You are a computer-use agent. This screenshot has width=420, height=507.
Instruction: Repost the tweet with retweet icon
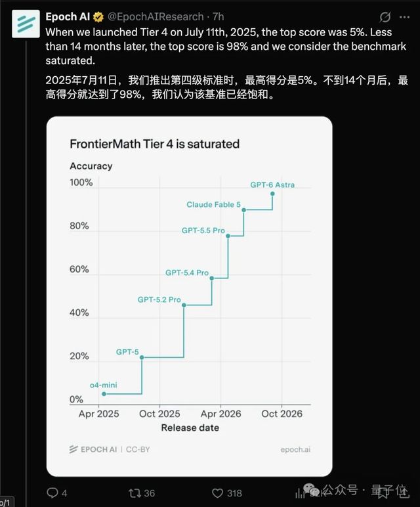(x=135, y=493)
